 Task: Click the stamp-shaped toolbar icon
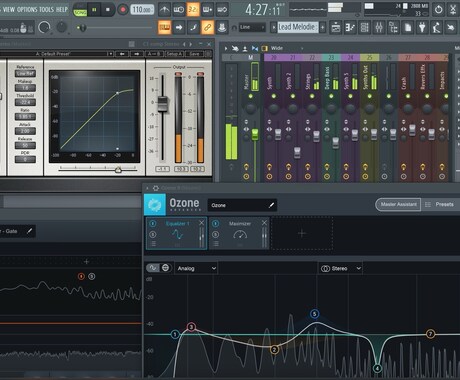(222, 27)
